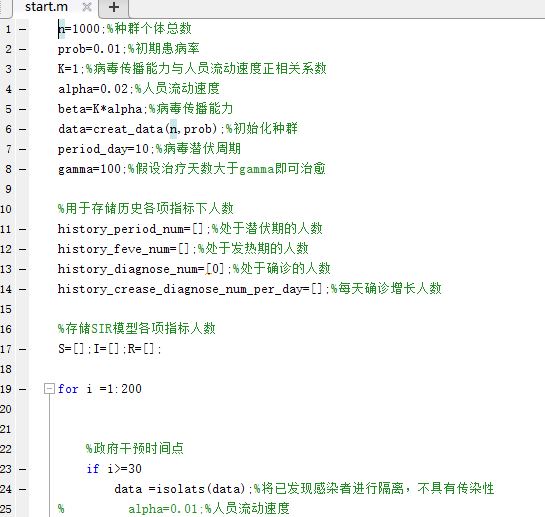Click the S=[];I=[];R=[] line

pos(109,349)
